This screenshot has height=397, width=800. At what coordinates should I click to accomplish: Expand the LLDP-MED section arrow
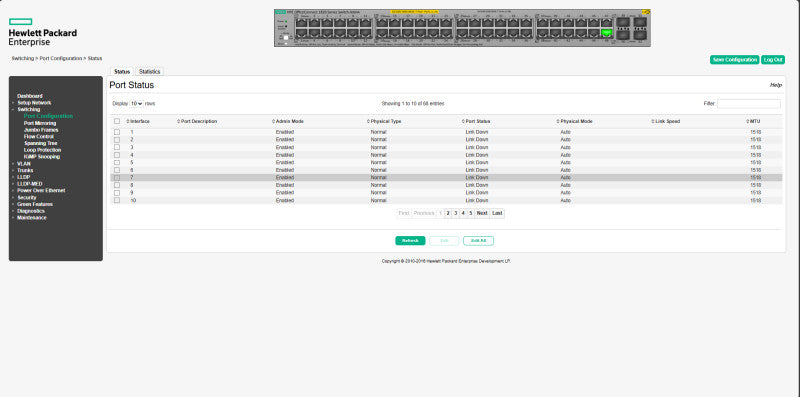pyautogui.click(x=13, y=184)
